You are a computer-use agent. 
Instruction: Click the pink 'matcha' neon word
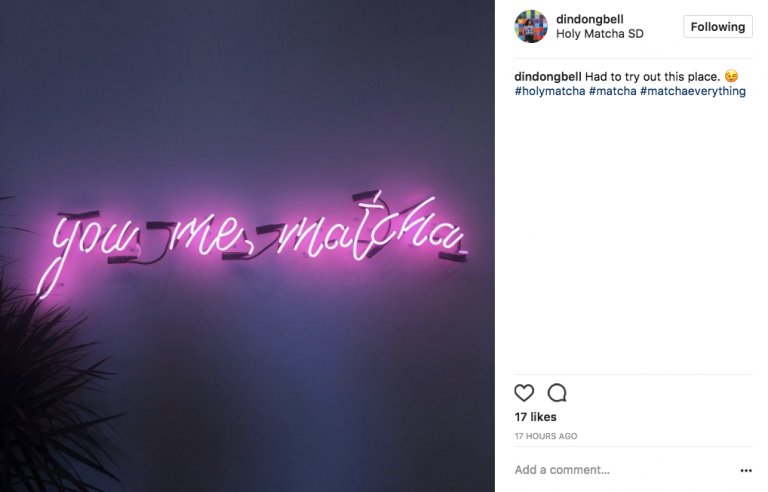[370, 228]
